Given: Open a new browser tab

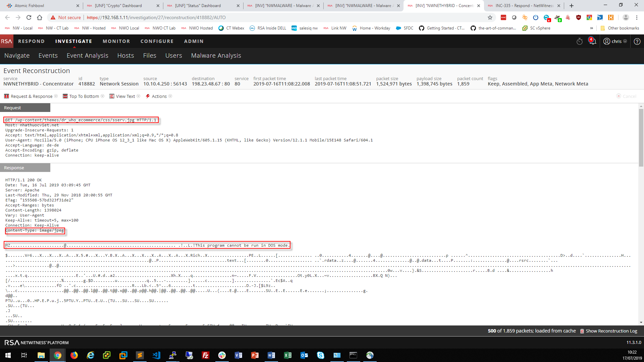Looking at the screenshot, I should 572,6.
